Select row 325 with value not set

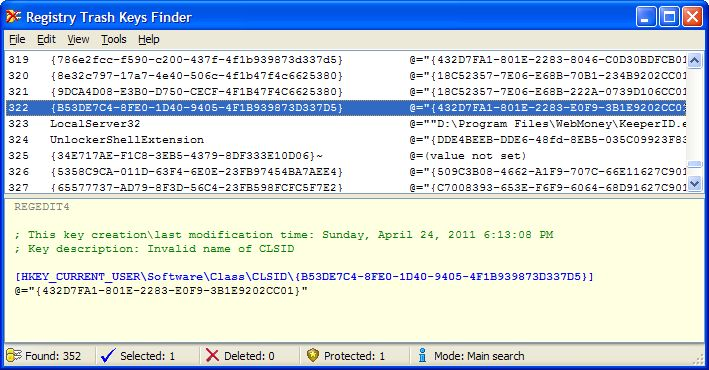tap(346, 156)
